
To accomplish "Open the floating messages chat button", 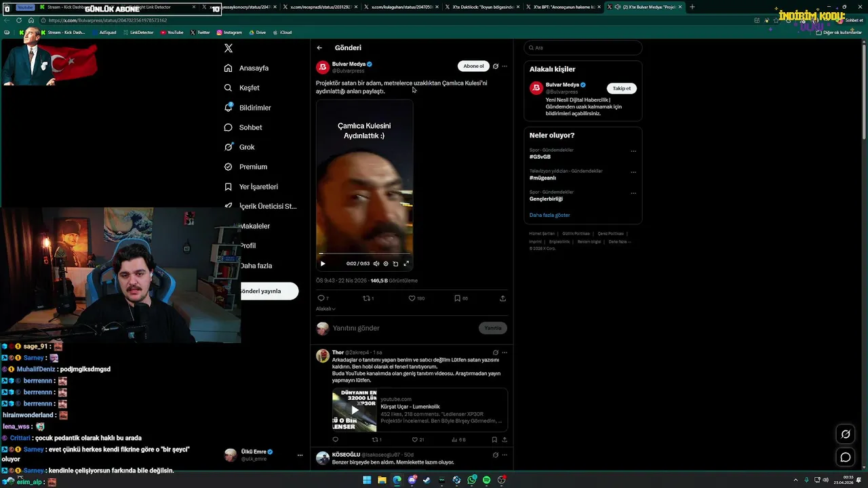I will (x=846, y=457).
